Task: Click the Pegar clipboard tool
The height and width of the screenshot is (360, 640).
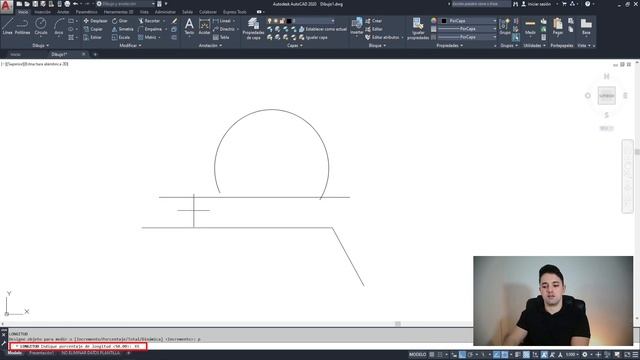Action: click(x=558, y=27)
